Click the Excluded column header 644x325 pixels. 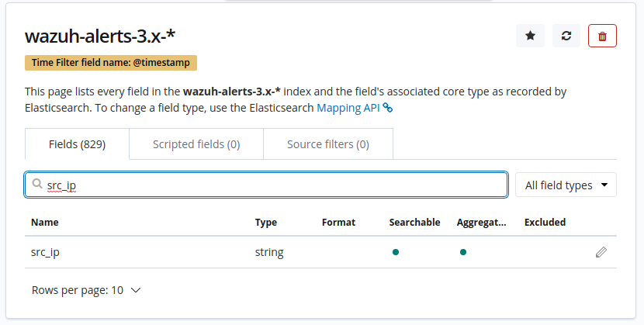[x=545, y=222]
